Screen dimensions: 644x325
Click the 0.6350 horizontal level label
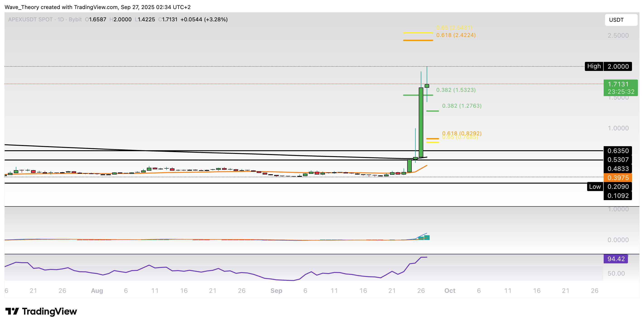pyautogui.click(x=617, y=151)
